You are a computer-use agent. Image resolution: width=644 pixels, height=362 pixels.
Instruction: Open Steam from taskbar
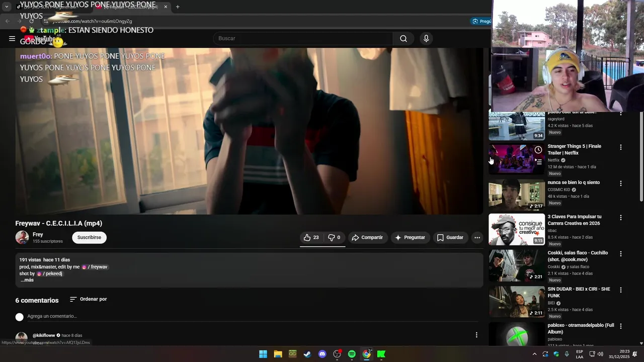[307, 354]
